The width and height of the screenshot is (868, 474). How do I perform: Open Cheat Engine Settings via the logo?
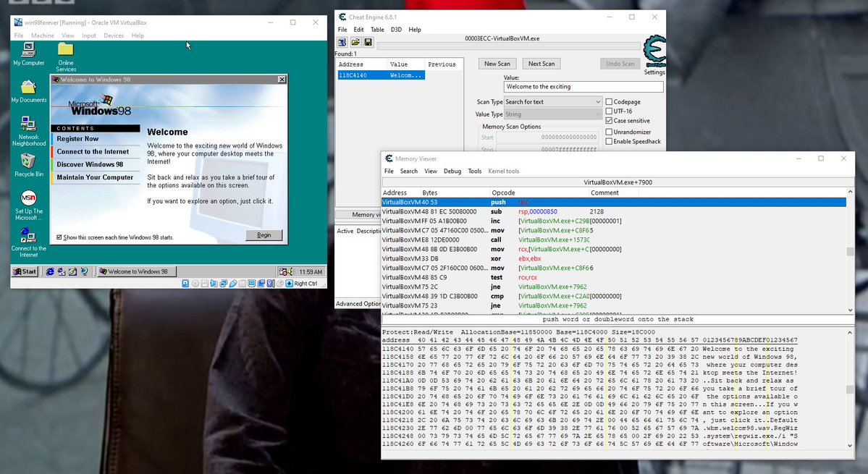(655, 55)
